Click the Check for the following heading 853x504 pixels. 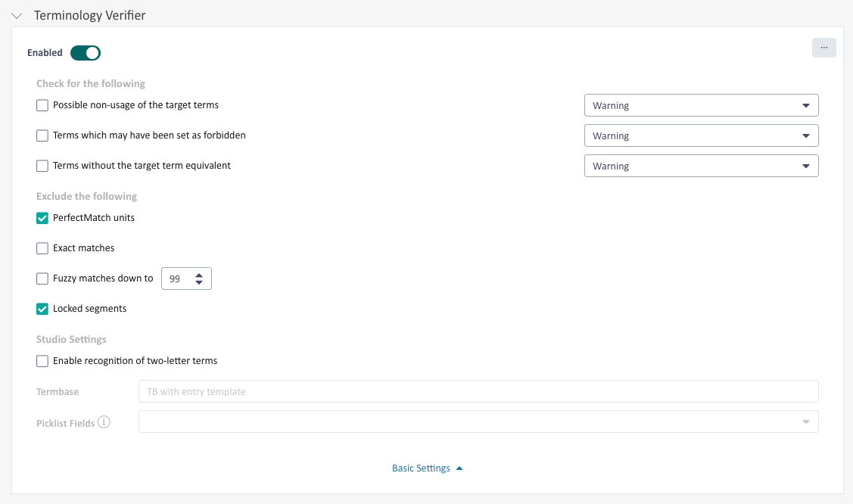pos(91,83)
